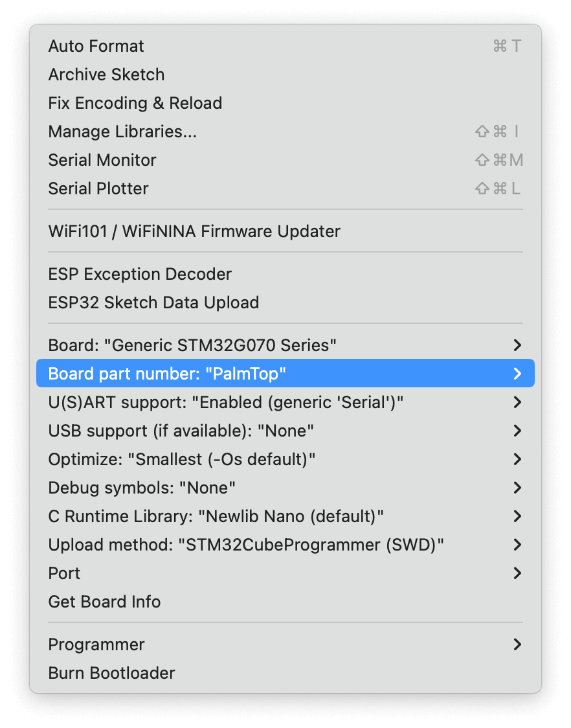Screen dimensions: 571x728
Task: Click Fix Encoding & Reload
Action: click(x=285, y=103)
